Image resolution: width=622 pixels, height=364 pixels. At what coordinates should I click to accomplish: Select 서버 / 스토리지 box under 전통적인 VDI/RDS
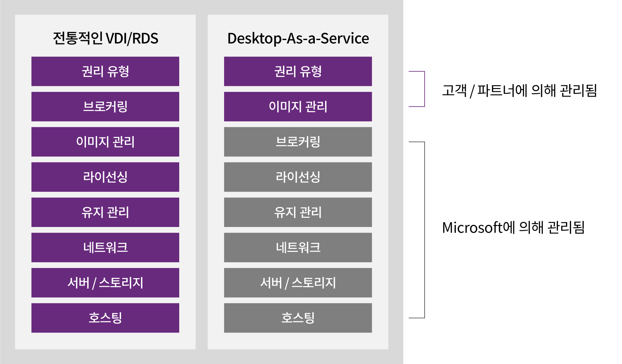click(x=105, y=283)
